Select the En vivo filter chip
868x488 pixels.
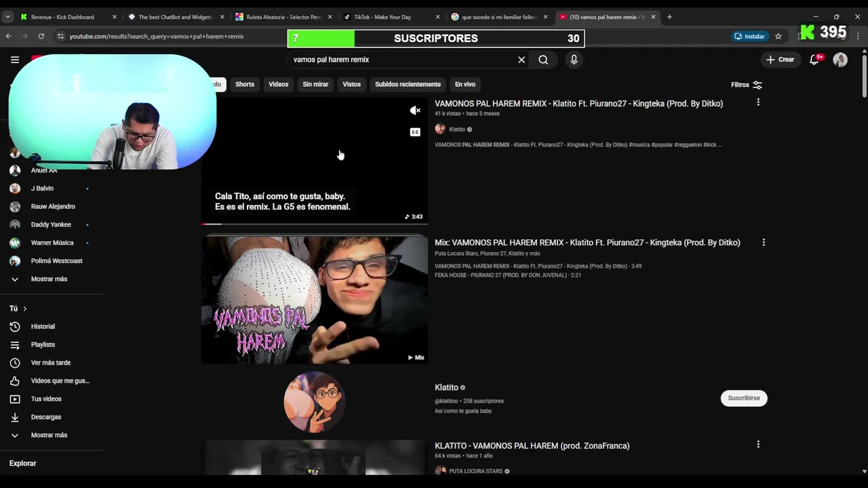[465, 84]
